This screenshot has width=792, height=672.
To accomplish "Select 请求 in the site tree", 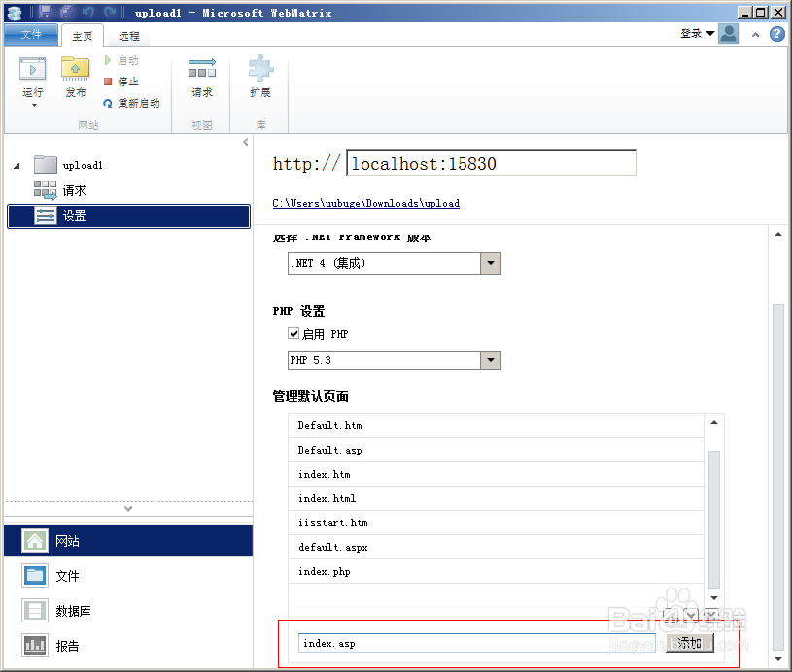I will [60, 189].
